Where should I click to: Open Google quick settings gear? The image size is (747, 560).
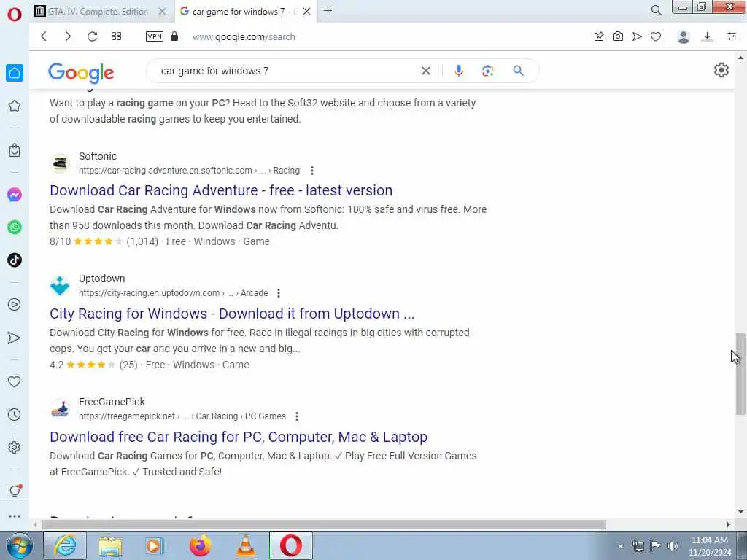coord(721,70)
